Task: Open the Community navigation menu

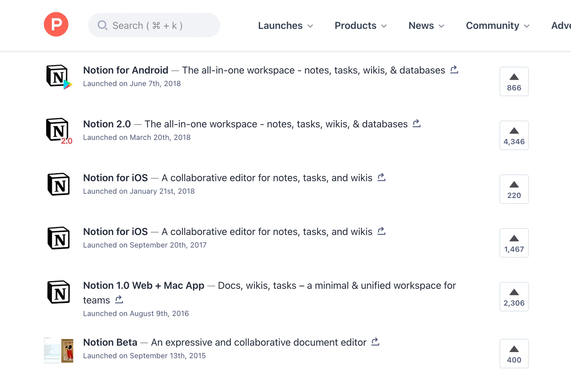Action: [x=497, y=26]
